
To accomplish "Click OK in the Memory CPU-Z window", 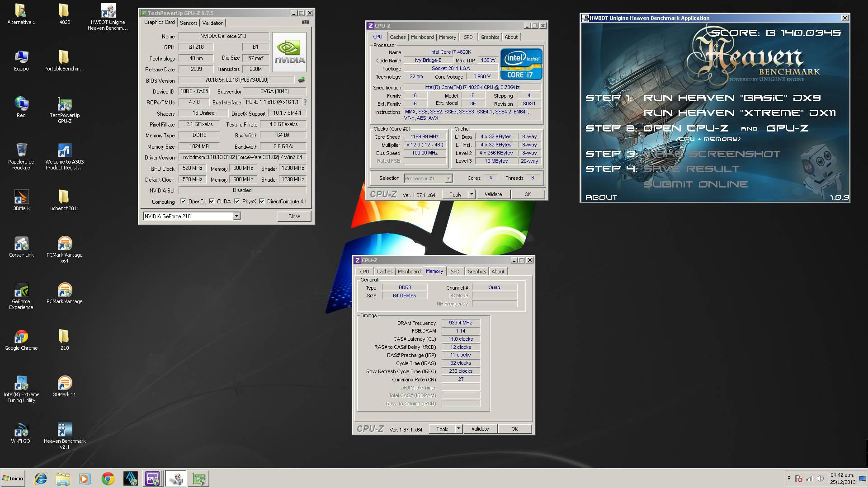I will click(x=514, y=429).
